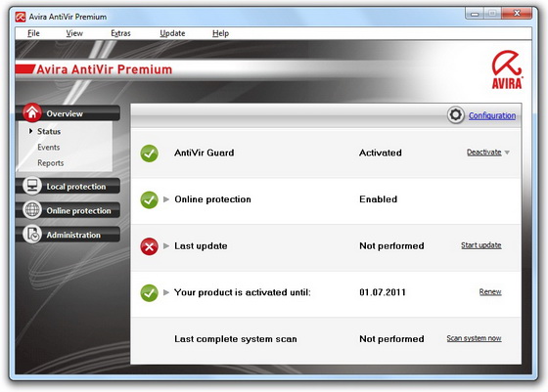Click Not performed beside Last update

click(391, 245)
